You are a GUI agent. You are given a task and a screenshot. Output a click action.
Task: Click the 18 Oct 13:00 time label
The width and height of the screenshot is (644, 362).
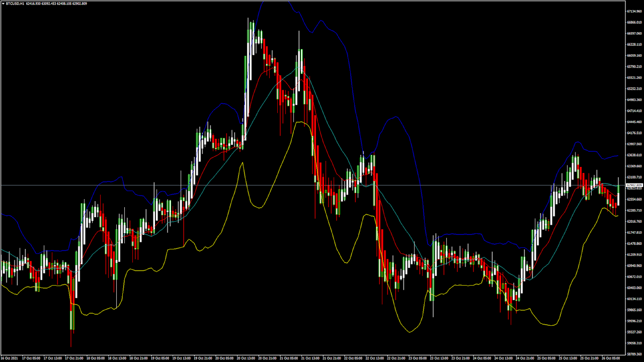tap(117, 358)
